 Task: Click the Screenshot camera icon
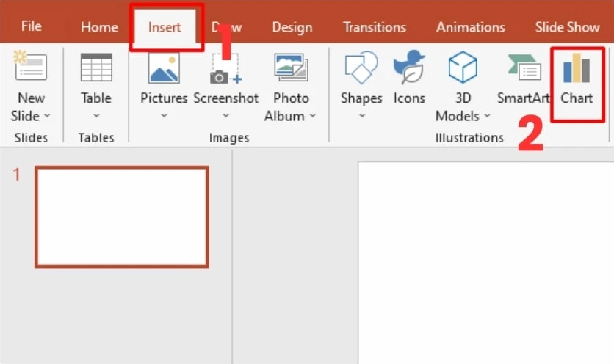(226, 69)
